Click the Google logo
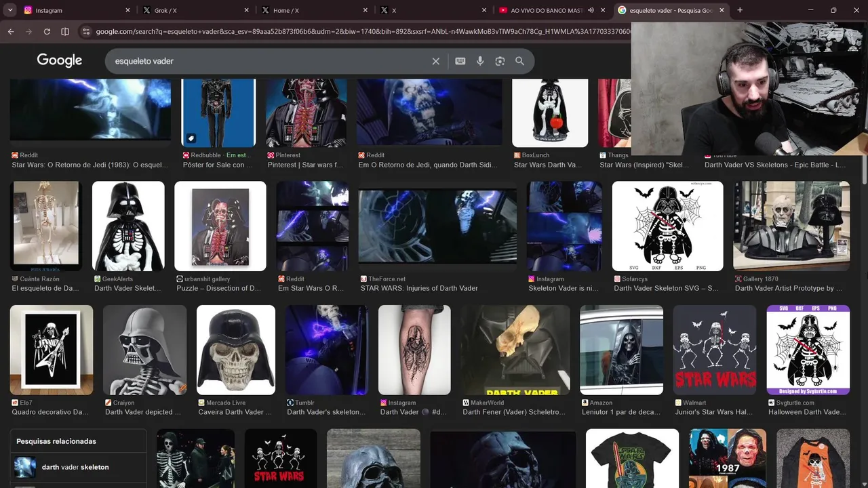Viewport: 868px width, 488px height. pos(60,60)
